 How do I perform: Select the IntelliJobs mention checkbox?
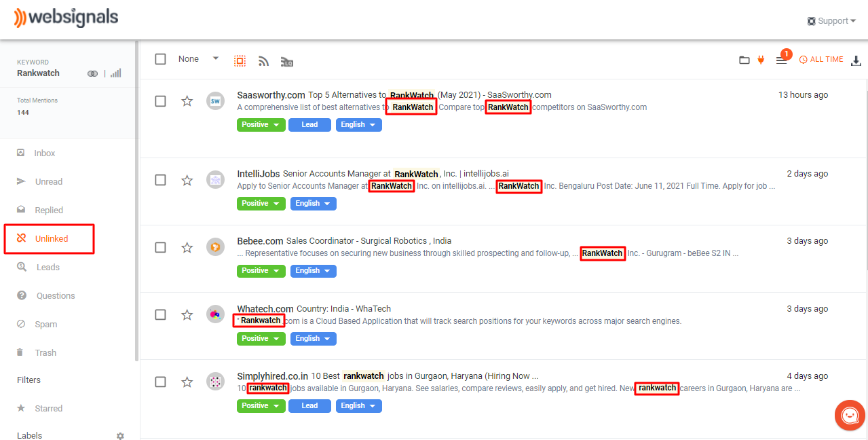(x=160, y=180)
